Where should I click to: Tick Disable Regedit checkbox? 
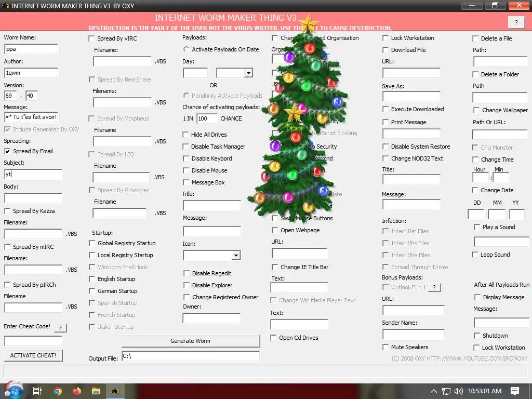[x=187, y=273]
